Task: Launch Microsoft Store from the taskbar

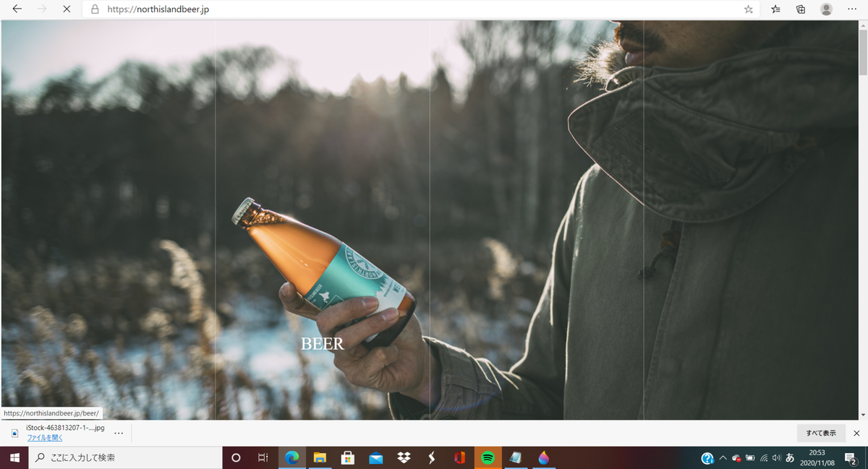Action: pos(348,457)
